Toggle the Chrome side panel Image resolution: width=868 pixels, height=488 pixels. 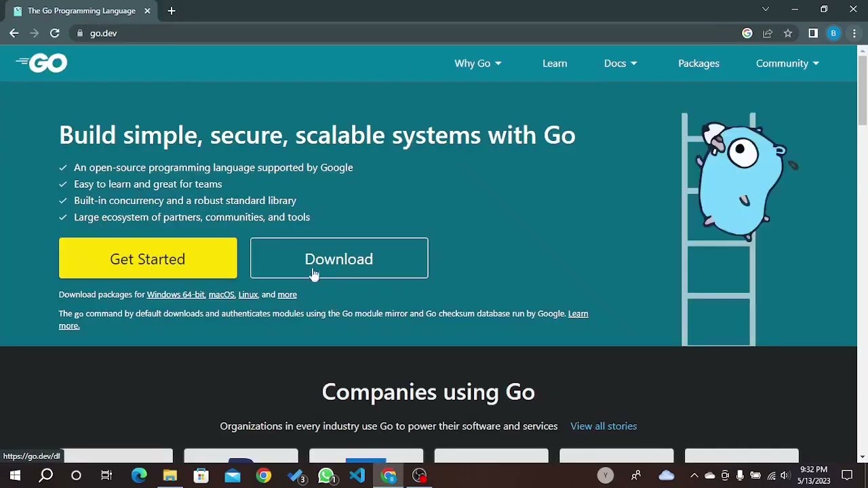(813, 33)
